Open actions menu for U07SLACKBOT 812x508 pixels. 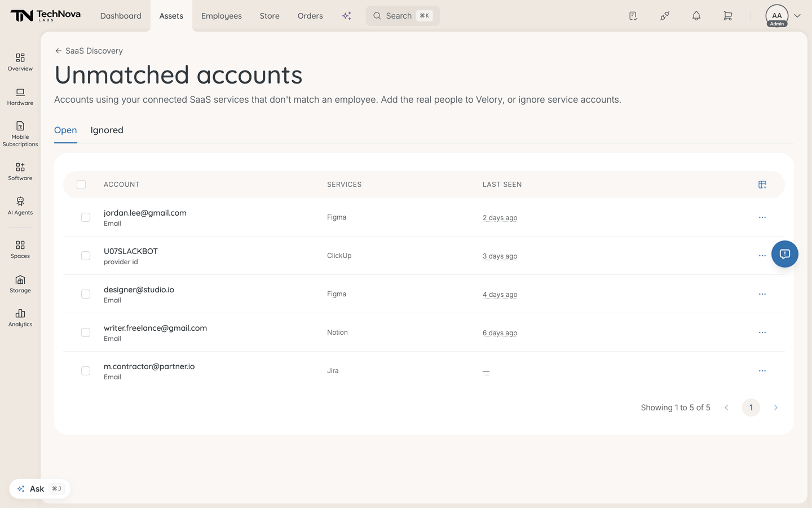(762, 256)
